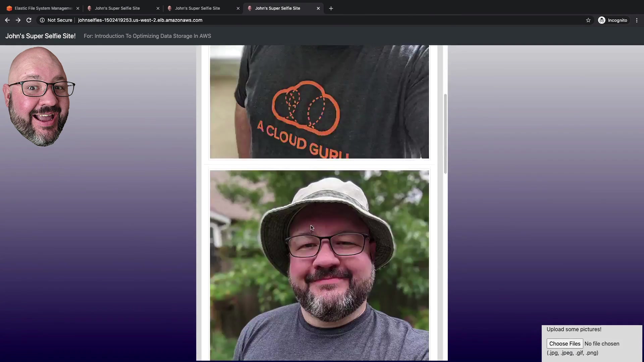The image size is (644, 362).
Task: Close the Elastic File System Management tab
Action: [x=78, y=8]
